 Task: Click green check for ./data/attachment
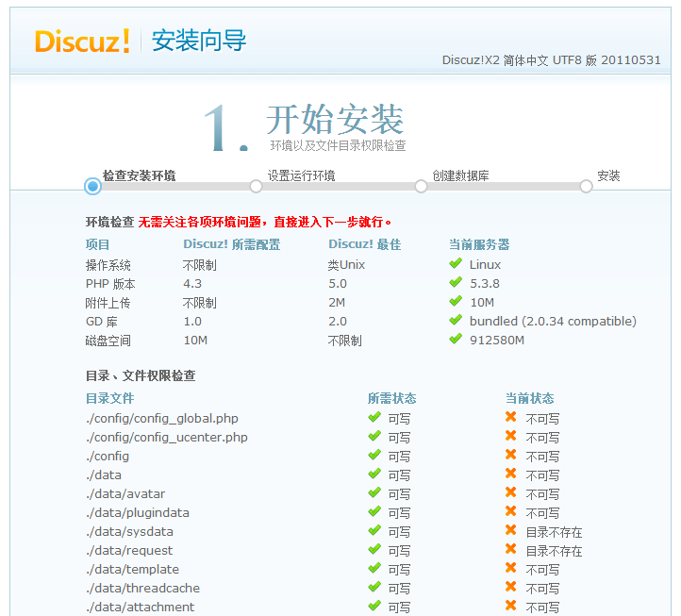pos(374,606)
